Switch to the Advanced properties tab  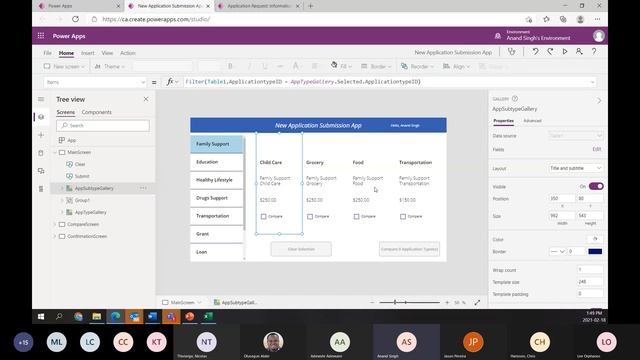coord(532,121)
